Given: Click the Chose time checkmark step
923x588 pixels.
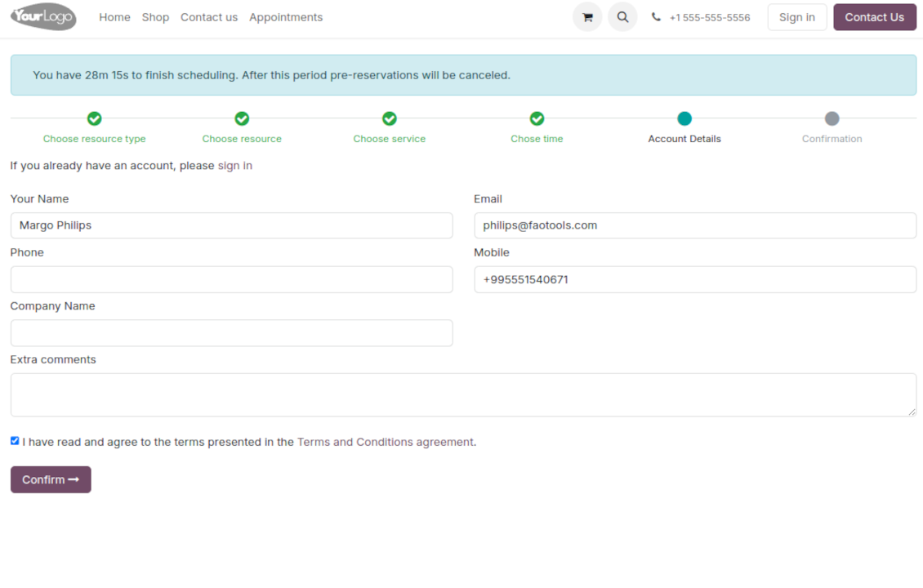Looking at the screenshot, I should [537, 119].
